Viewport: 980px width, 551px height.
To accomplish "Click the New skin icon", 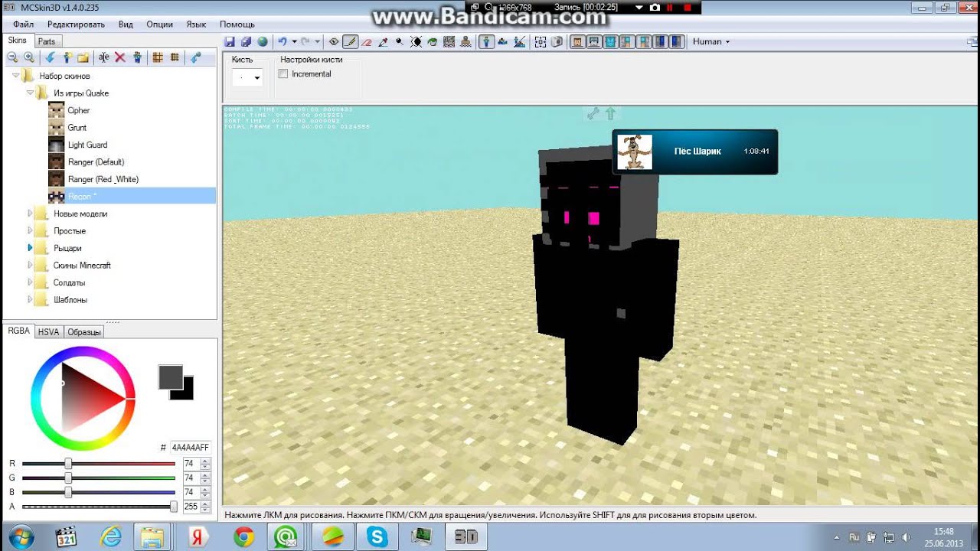I will click(67, 57).
